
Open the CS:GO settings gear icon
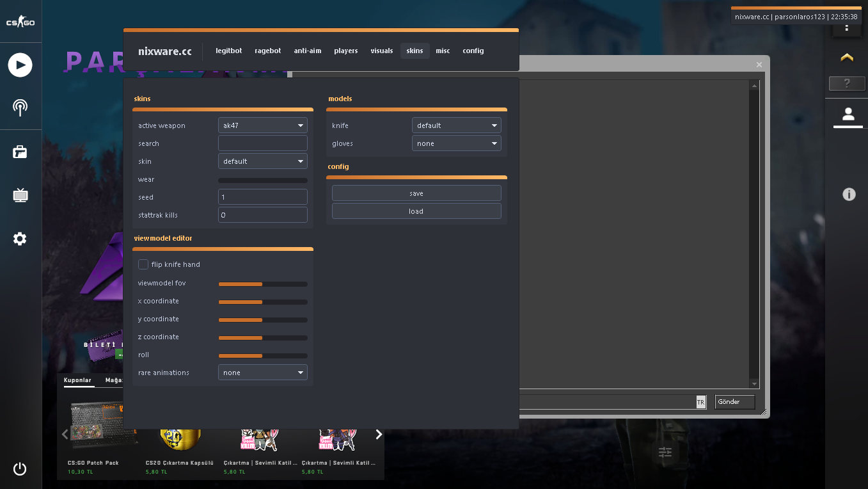(20, 239)
